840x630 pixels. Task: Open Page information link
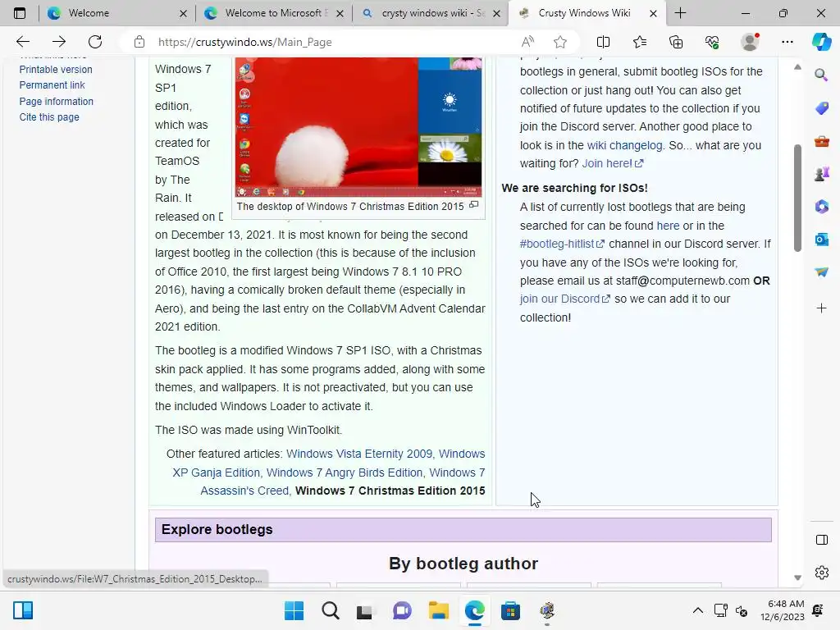(x=57, y=101)
